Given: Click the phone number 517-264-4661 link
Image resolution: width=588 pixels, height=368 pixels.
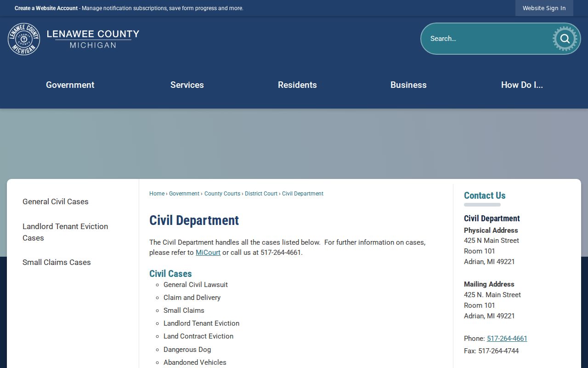Looking at the screenshot, I should point(507,339).
